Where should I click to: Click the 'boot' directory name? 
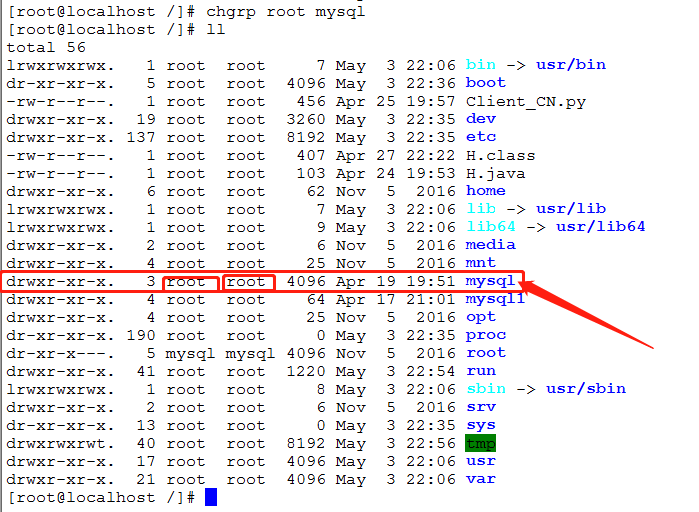(485, 83)
